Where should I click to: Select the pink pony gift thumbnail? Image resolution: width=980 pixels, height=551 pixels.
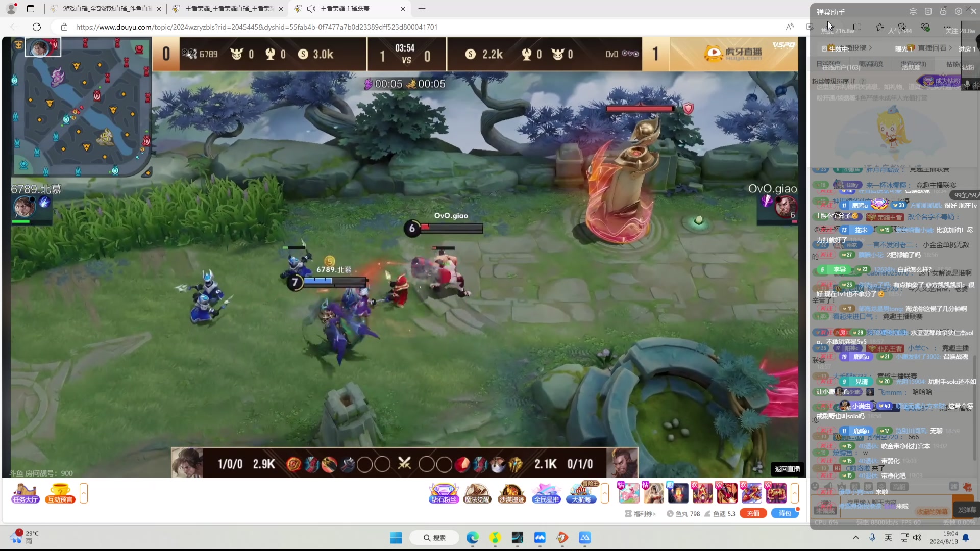[x=629, y=493]
